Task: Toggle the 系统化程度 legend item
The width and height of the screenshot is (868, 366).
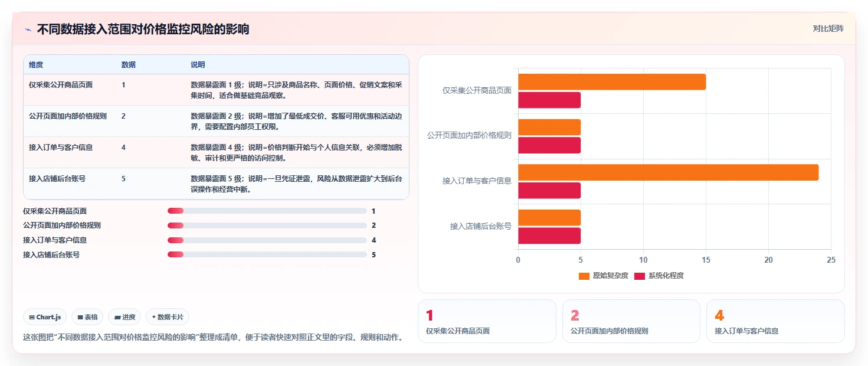Action: pyautogui.click(x=659, y=276)
